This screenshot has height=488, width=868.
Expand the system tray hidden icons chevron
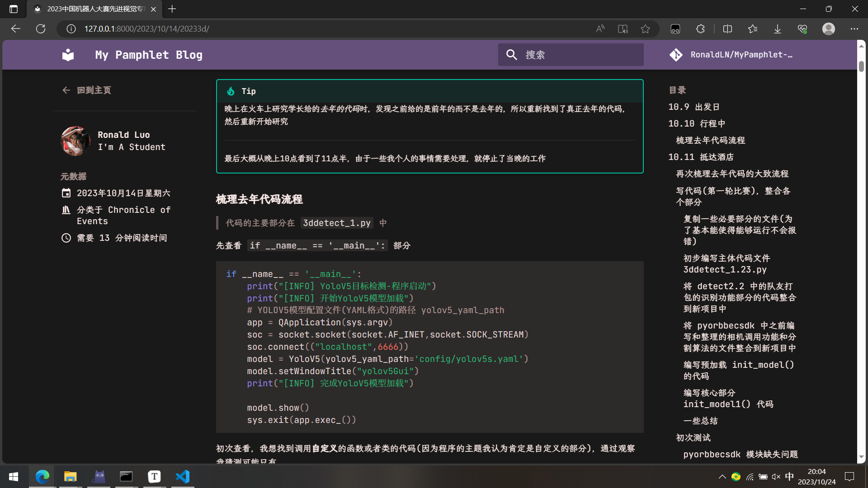coord(722,477)
